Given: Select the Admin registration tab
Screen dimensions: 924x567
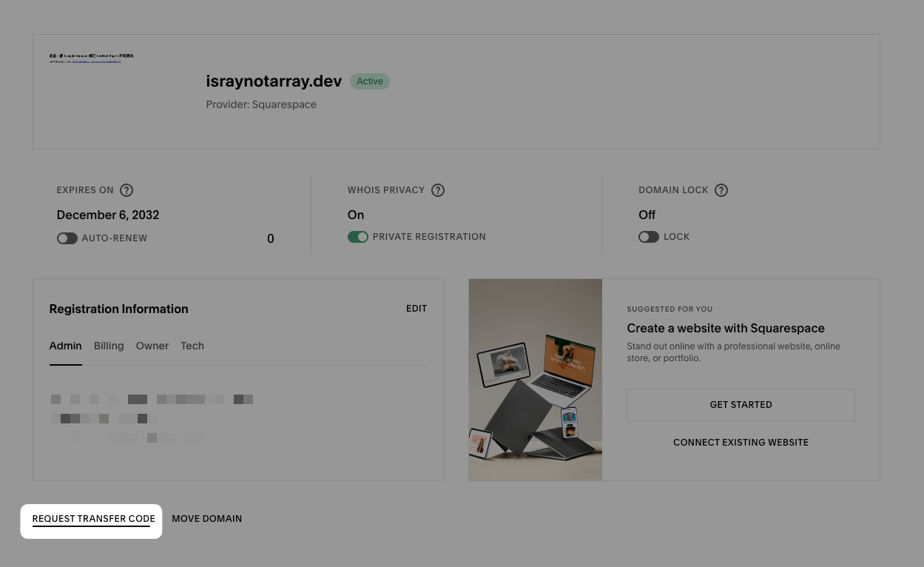Looking at the screenshot, I should [x=65, y=346].
